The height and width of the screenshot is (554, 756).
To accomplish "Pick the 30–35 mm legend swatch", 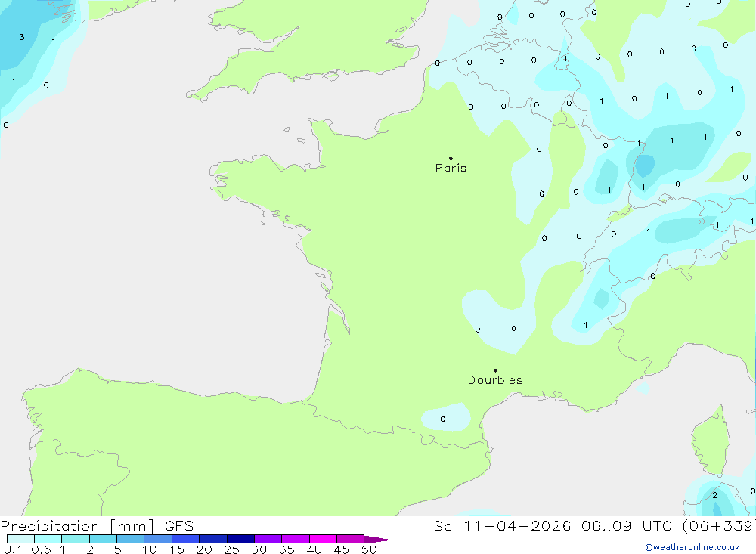I will tap(268, 539).
